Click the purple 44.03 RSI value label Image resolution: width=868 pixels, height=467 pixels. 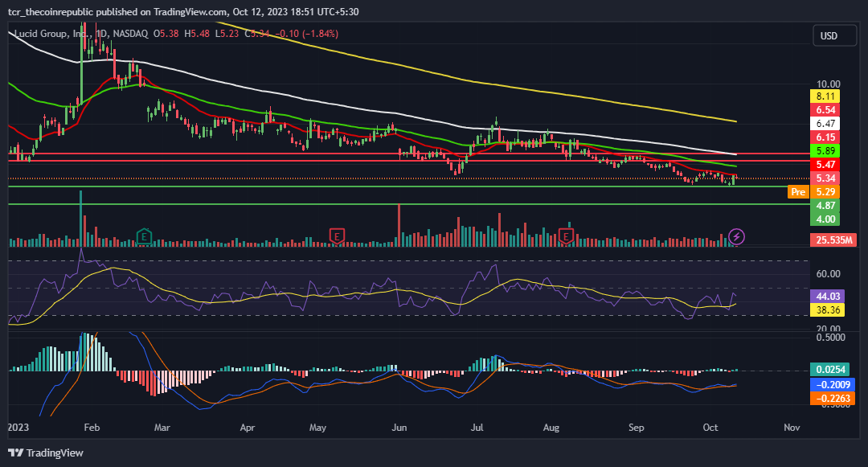828,296
